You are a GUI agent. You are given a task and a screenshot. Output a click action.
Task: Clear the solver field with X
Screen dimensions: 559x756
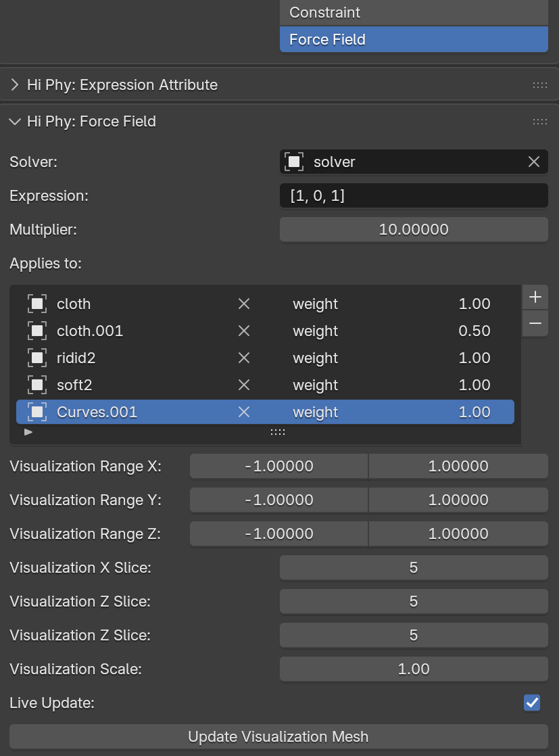tap(534, 162)
